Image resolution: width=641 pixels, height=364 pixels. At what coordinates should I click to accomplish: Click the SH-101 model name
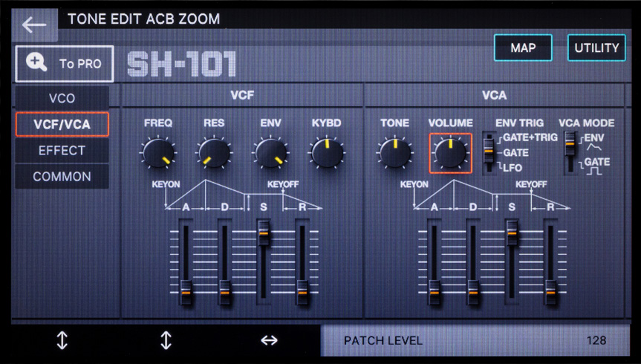pos(181,65)
